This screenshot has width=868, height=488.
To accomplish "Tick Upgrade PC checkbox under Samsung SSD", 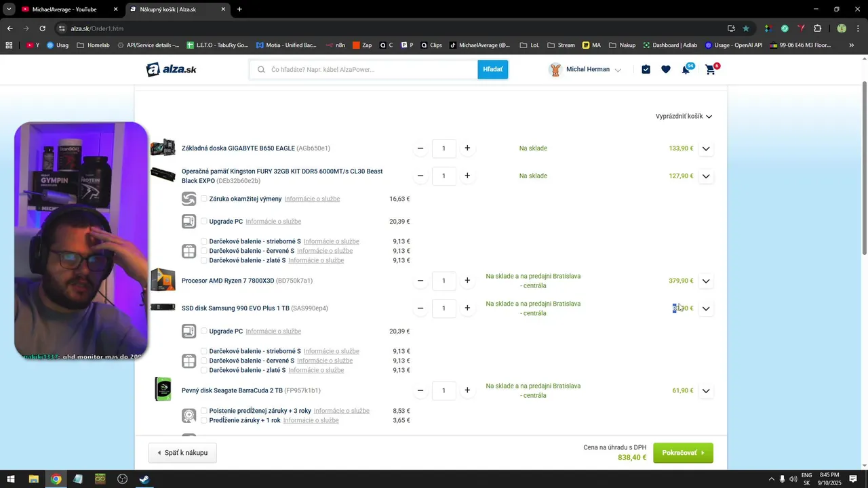I will tap(204, 331).
